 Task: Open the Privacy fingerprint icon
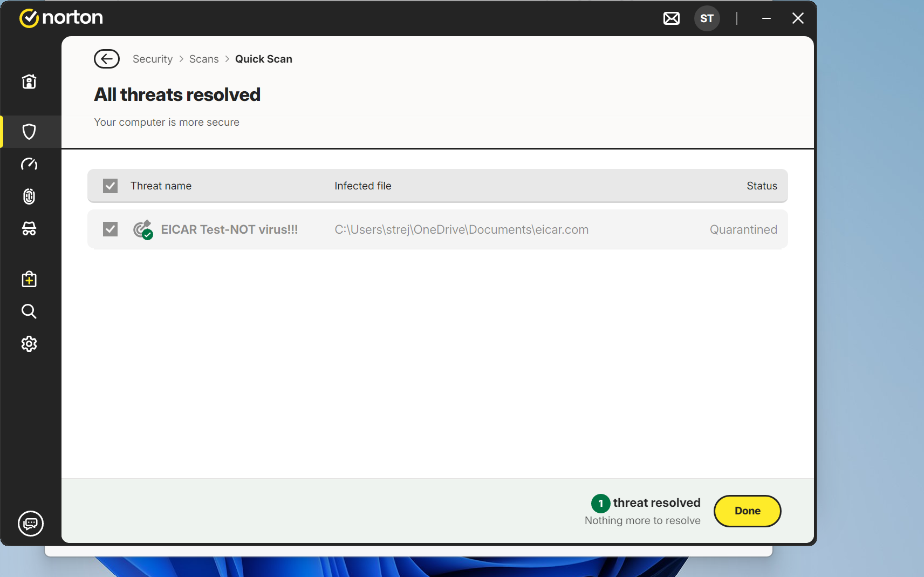[x=29, y=196]
